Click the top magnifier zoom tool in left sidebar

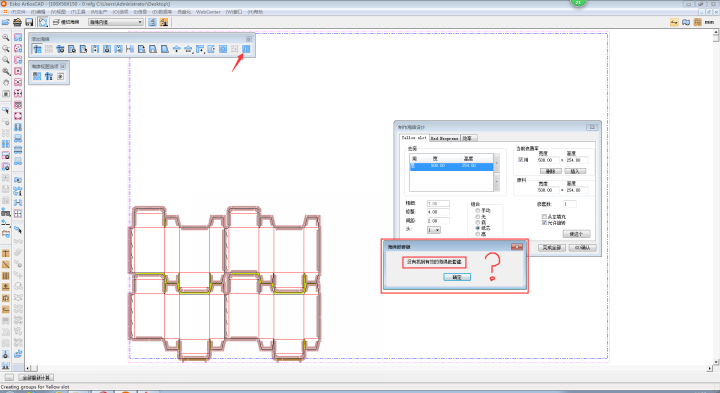(6, 37)
